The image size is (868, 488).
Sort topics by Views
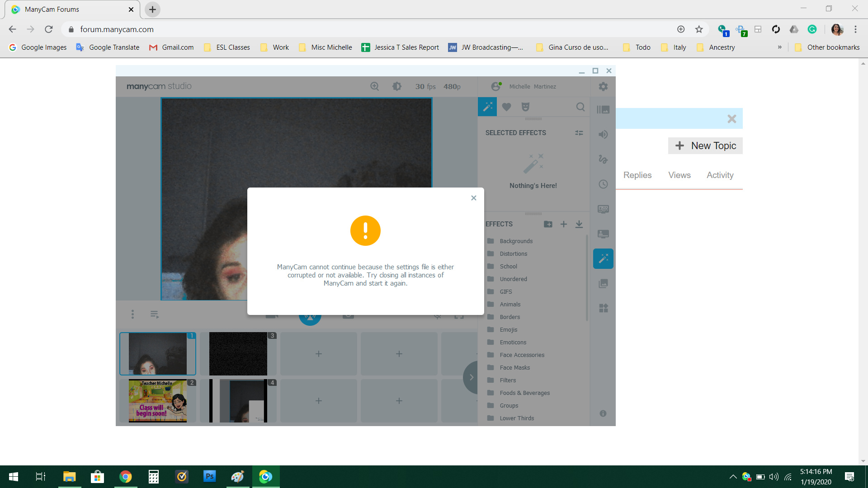click(x=679, y=175)
